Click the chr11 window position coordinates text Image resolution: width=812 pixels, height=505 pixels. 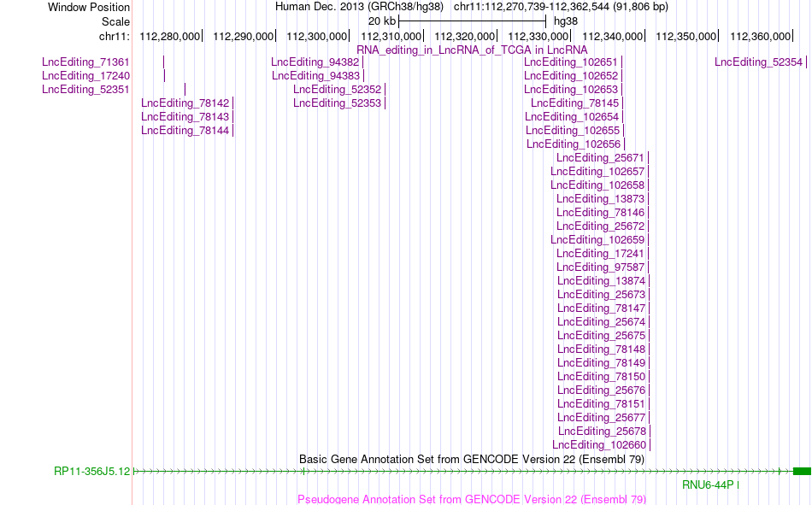(561, 7)
